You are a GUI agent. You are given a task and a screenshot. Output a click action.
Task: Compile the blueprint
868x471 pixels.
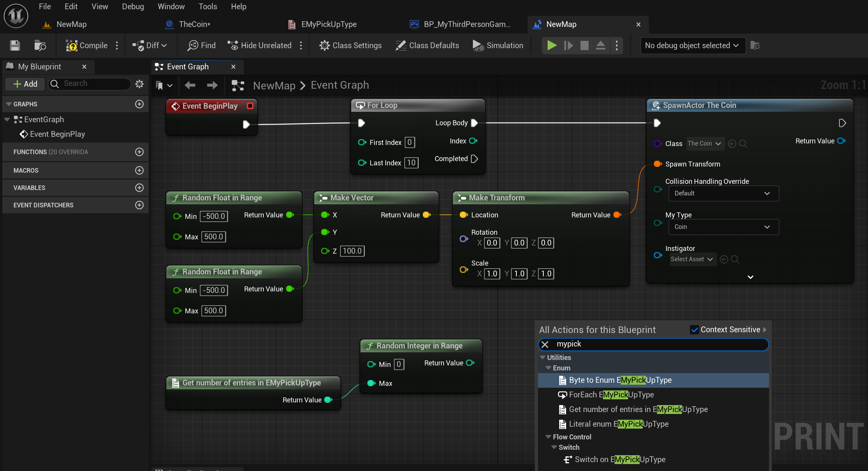(87, 45)
